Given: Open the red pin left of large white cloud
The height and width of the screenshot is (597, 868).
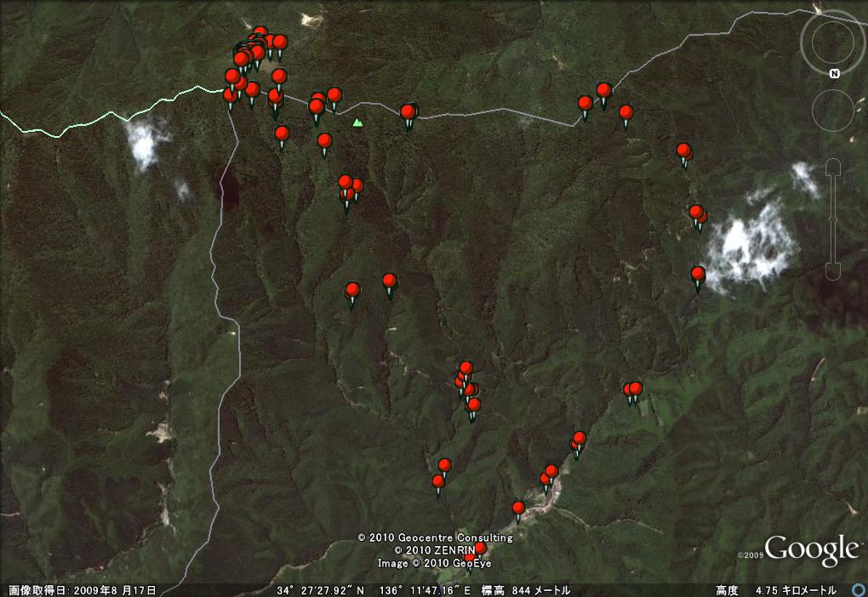Looking at the screenshot, I should click(x=698, y=274).
